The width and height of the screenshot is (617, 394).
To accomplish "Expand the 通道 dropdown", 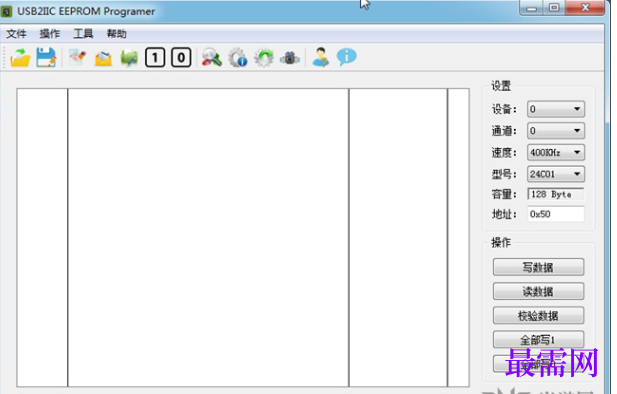I will pos(556,131).
